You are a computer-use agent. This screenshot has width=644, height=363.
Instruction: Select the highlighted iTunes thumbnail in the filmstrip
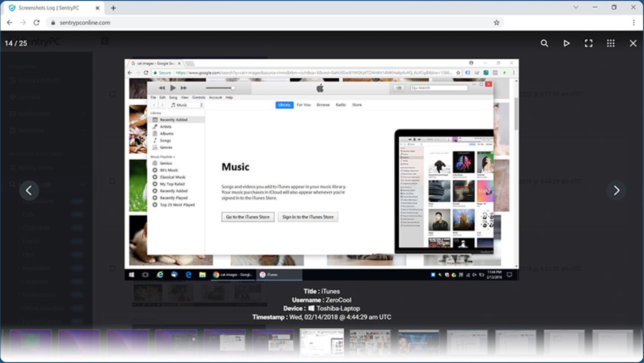321,343
